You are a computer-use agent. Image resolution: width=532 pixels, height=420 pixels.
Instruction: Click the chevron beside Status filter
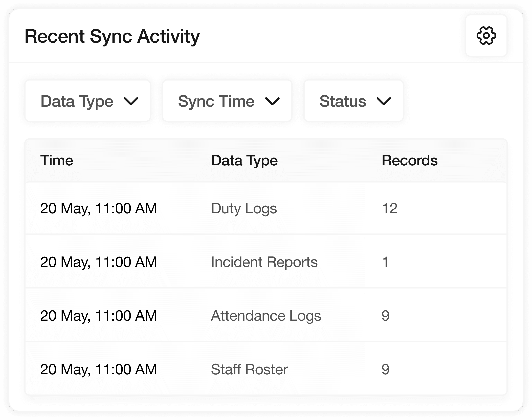pos(384,101)
